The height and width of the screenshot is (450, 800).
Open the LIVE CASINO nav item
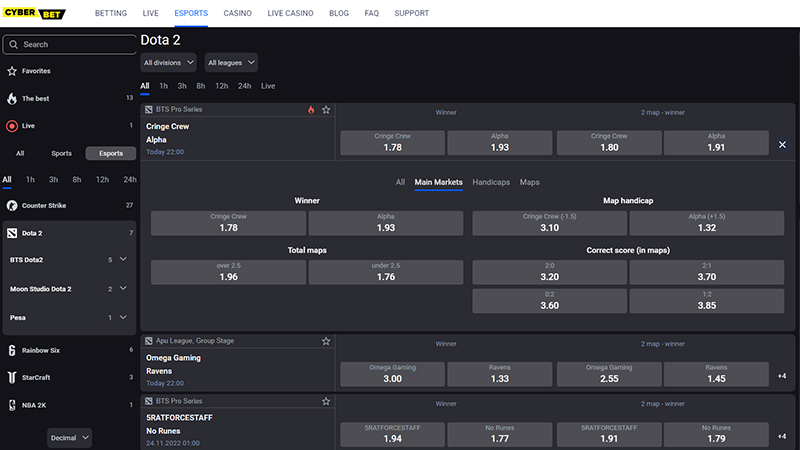pyautogui.click(x=290, y=13)
